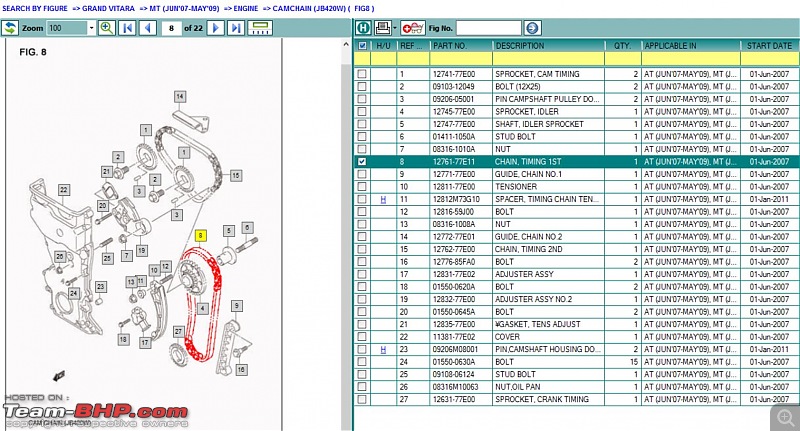Viewport: 800px width, 431px height.
Task: Check the box for COVER row
Action: pyautogui.click(x=362, y=337)
